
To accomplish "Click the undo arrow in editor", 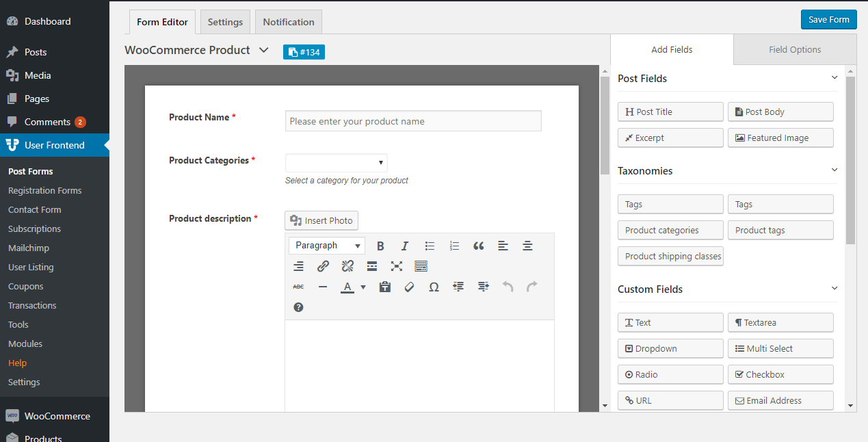I will point(508,287).
